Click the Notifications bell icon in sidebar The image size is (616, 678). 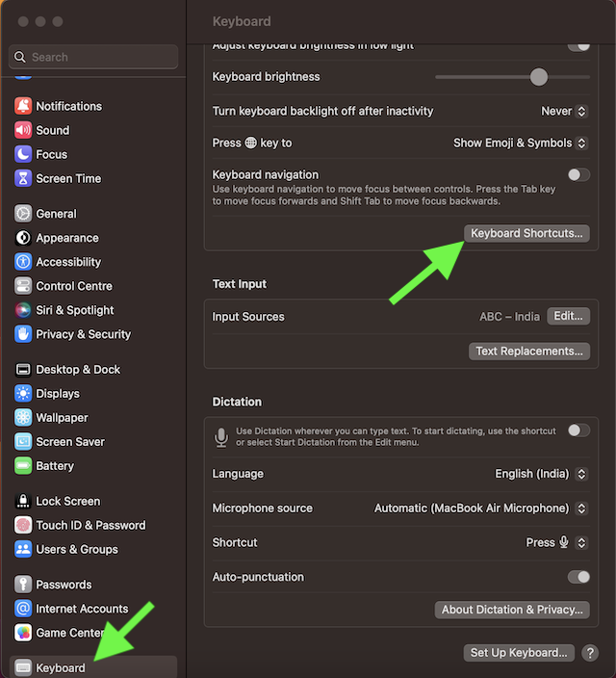coord(23,106)
